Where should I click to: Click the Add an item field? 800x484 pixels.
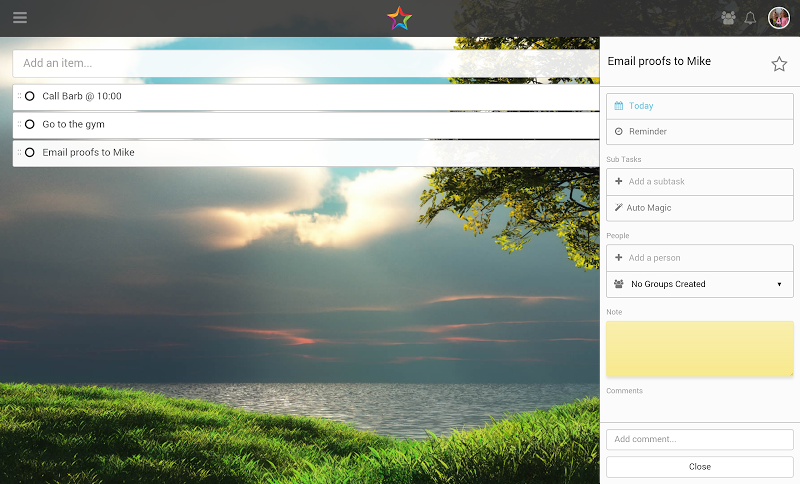click(306, 63)
